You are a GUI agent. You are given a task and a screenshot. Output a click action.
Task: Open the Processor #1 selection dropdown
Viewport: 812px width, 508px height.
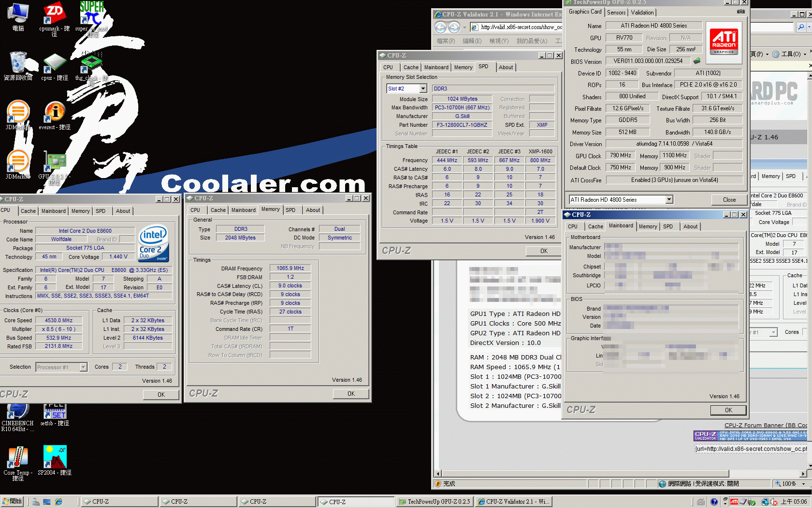[x=83, y=367]
